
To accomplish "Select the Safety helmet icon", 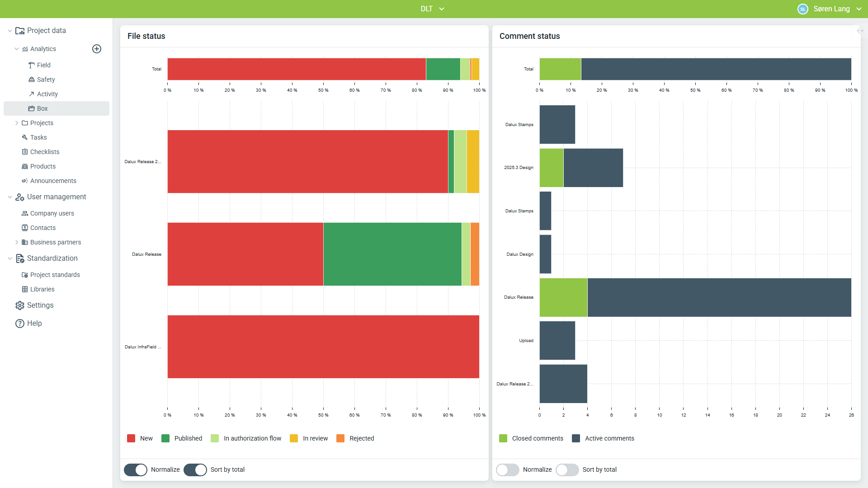I will [32, 80].
